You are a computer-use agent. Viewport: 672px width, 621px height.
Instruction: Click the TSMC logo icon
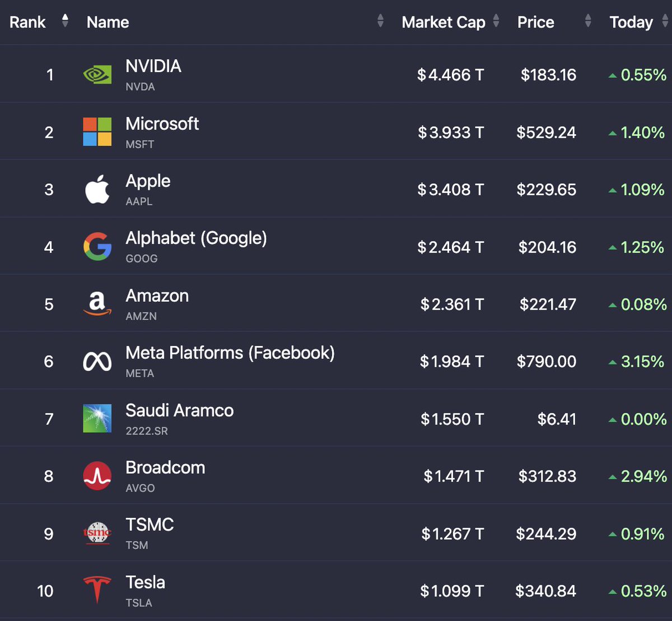[97, 533]
